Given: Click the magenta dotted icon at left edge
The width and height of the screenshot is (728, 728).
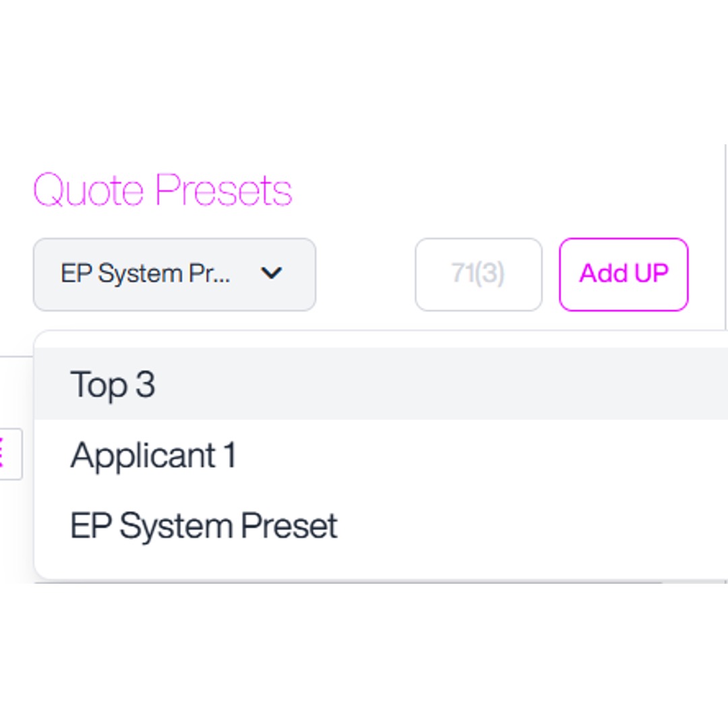Looking at the screenshot, I should tap(8, 454).
